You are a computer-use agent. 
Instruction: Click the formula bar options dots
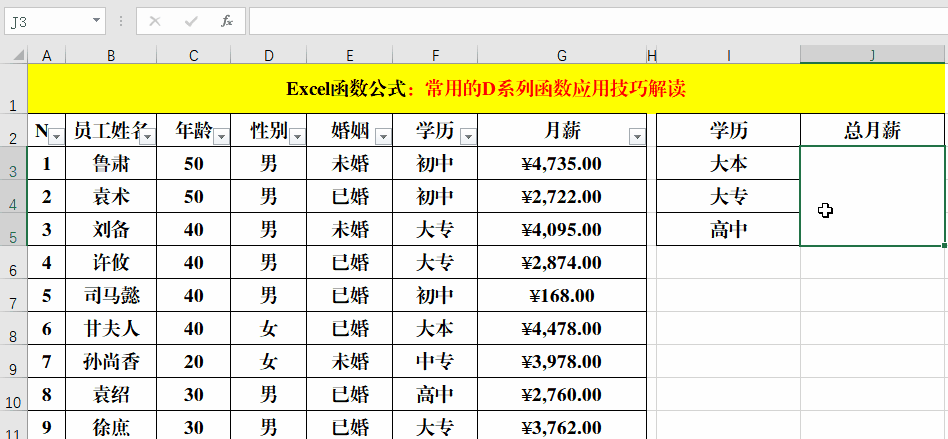point(121,22)
